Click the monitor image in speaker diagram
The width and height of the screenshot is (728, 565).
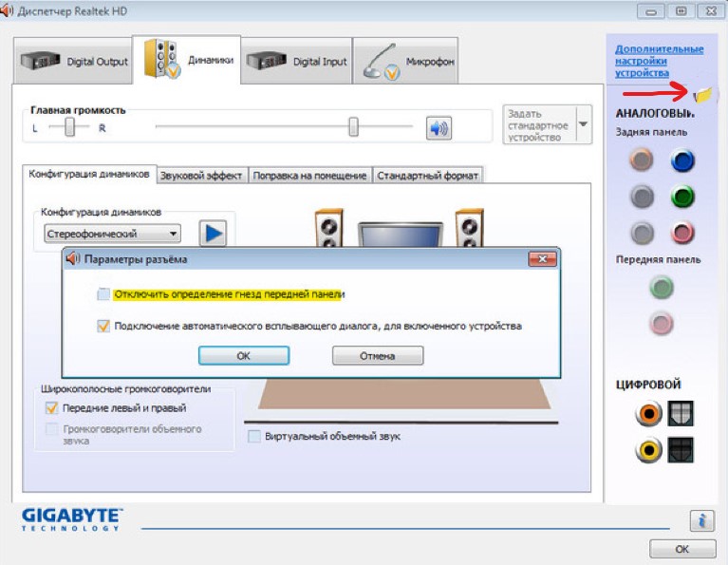point(401,235)
